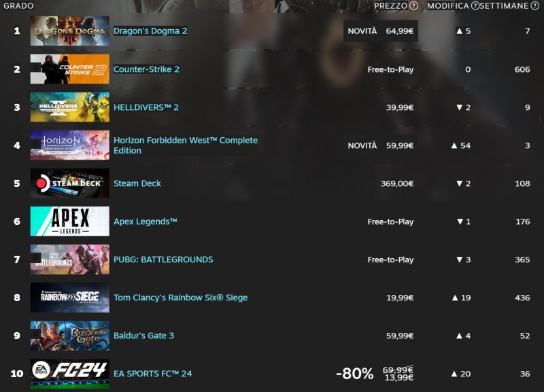Click the -80% discount badge for FC 24
Image resolution: width=544 pixels, height=392 pixels.
[354, 374]
